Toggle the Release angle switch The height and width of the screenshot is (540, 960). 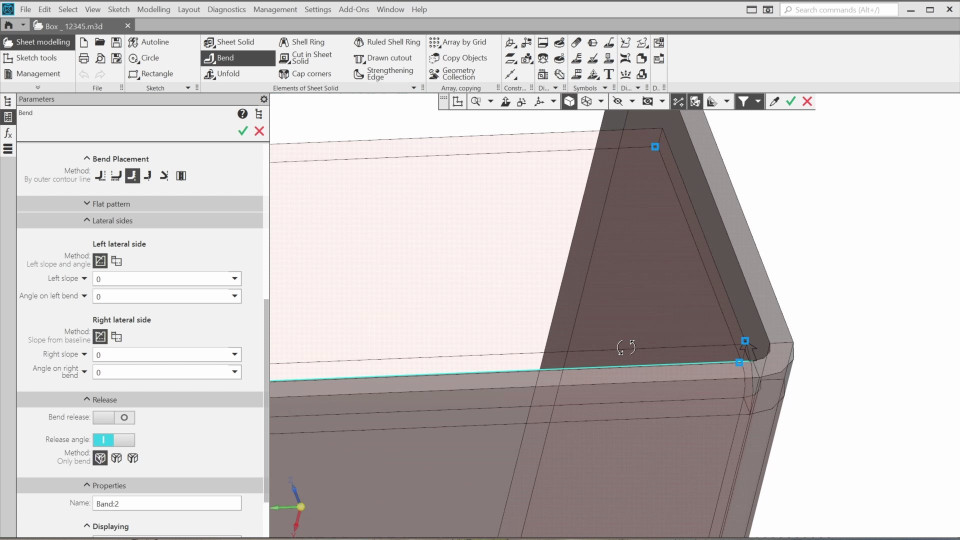114,440
